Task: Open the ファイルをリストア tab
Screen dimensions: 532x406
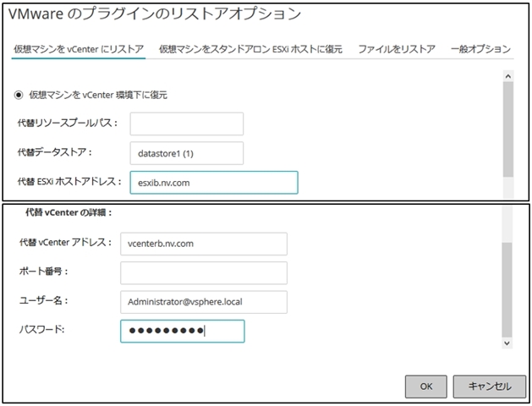Action: point(397,49)
